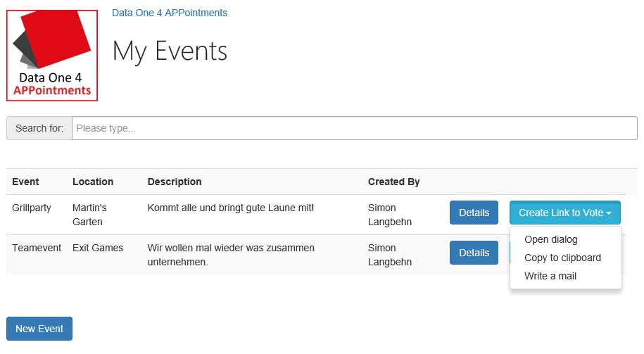Screen dimensions: 644x354
Task: Open Details for the Teamevent event
Action: pos(474,253)
